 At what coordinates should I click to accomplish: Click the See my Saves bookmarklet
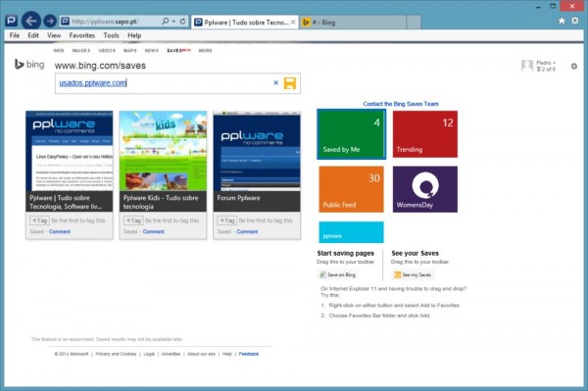coord(413,274)
